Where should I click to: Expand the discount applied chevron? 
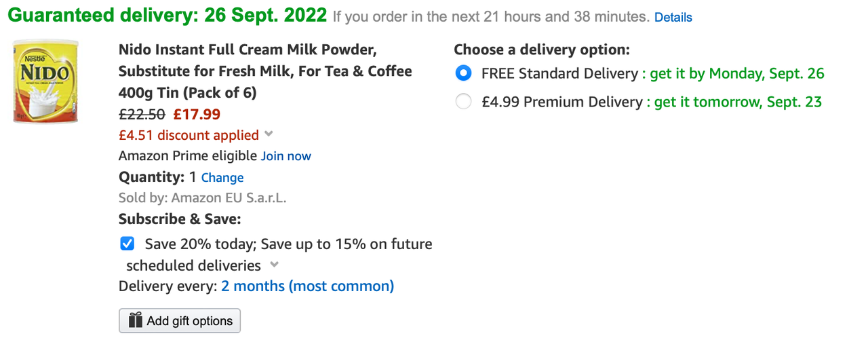pyautogui.click(x=269, y=134)
